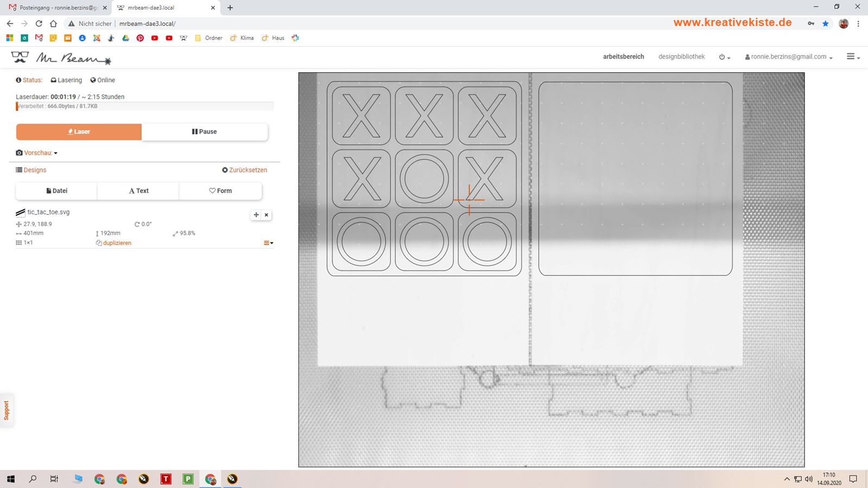Screen dimensions: 868x488
Task: Expand the hamburger menu in the header
Action: point(853,56)
